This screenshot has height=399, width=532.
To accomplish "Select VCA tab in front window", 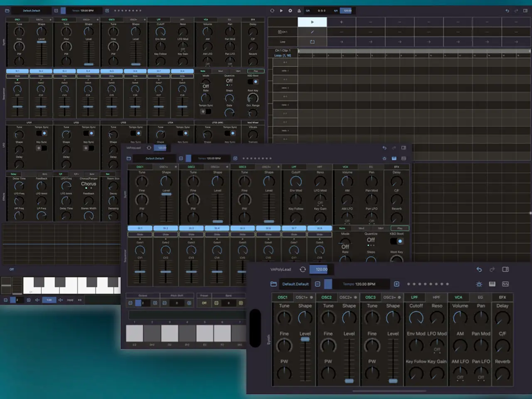I will (x=458, y=297).
